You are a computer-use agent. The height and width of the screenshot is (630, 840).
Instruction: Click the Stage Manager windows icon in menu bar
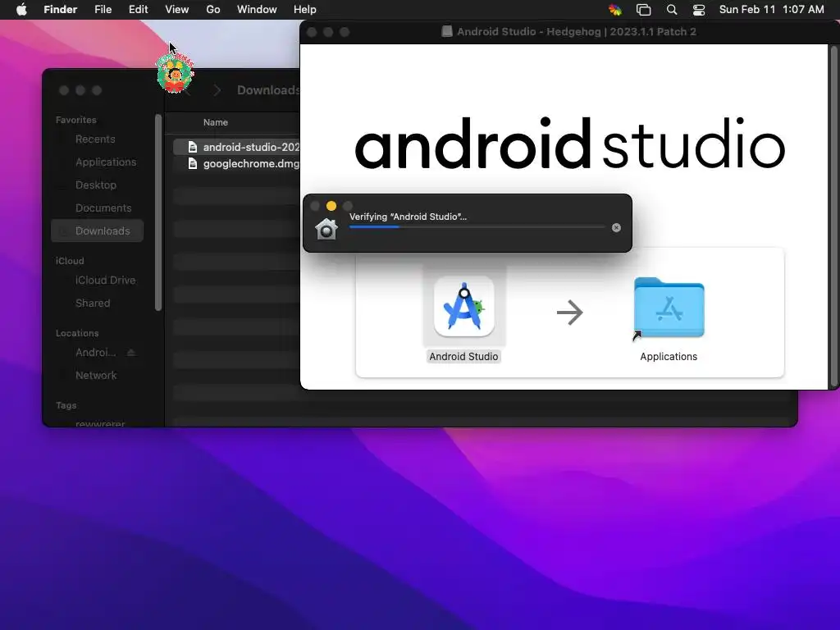click(643, 10)
